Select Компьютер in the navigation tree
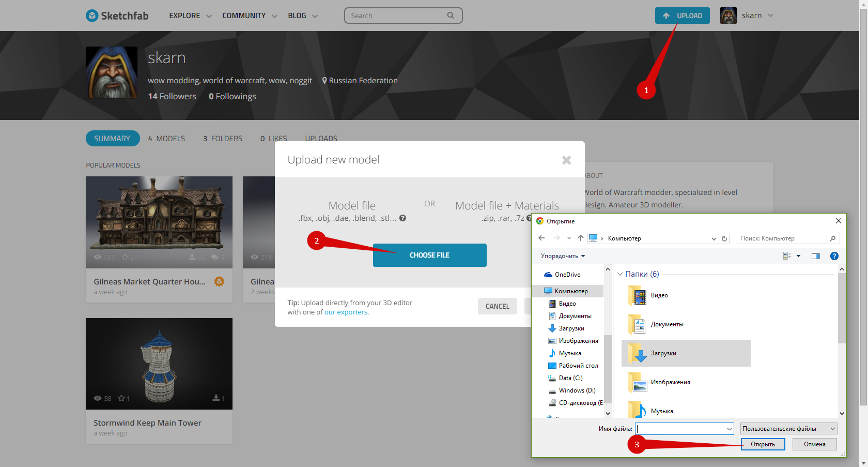868x467 pixels. coord(570,291)
